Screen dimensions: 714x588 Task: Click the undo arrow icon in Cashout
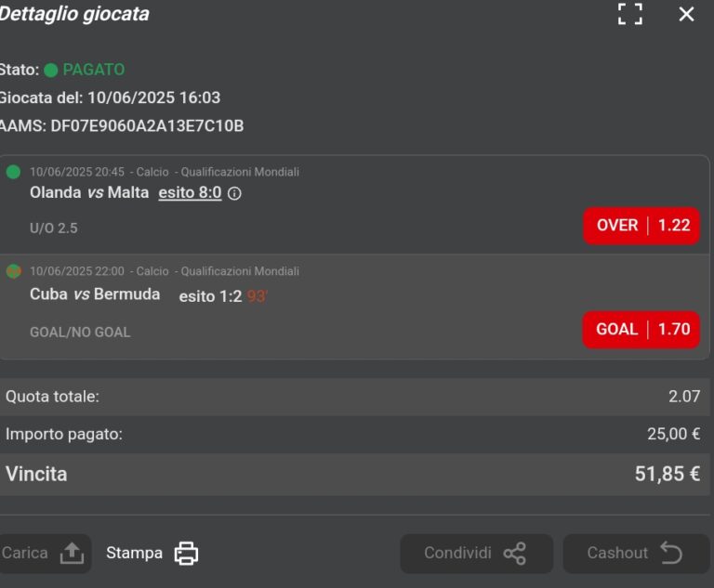coord(670,553)
